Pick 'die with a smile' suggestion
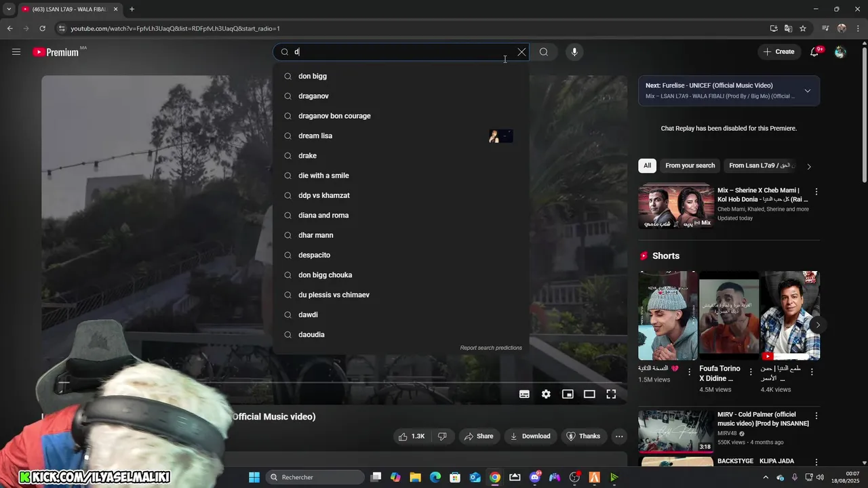Viewport: 868px width, 488px height. (x=401, y=176)
